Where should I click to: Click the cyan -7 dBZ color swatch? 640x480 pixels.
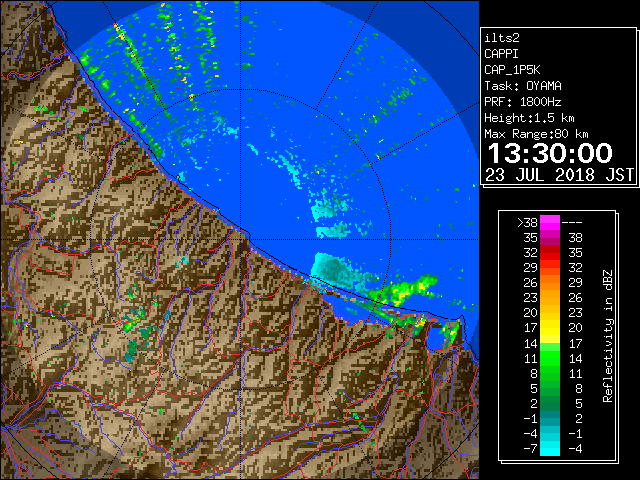(x=550, y=448)
